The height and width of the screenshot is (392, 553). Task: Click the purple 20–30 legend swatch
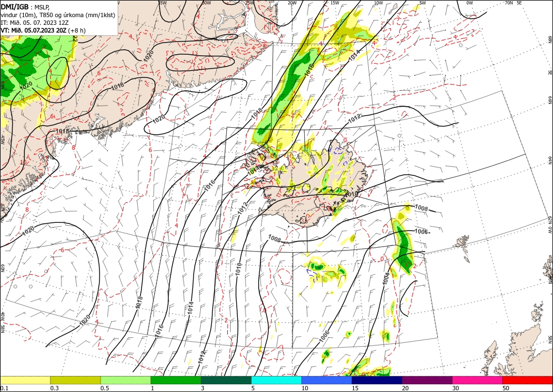(x=427, y=380)
